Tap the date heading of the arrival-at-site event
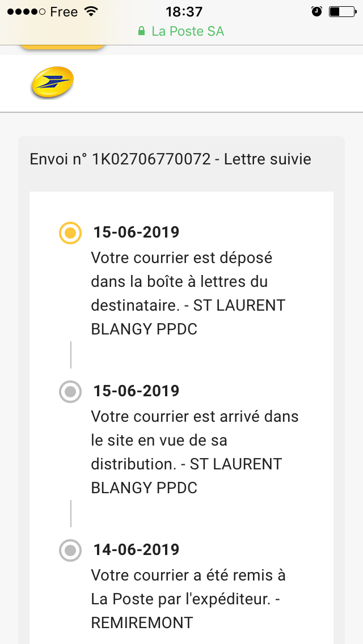The height and width of the screenshot is (644, 363). 136,391
